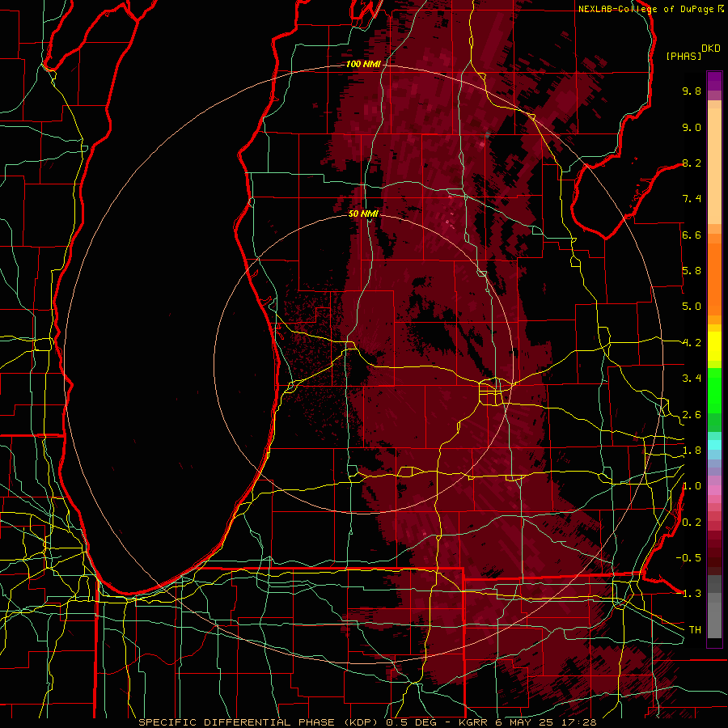Click the KGRR radar site identifier

(x=473, y=722)
